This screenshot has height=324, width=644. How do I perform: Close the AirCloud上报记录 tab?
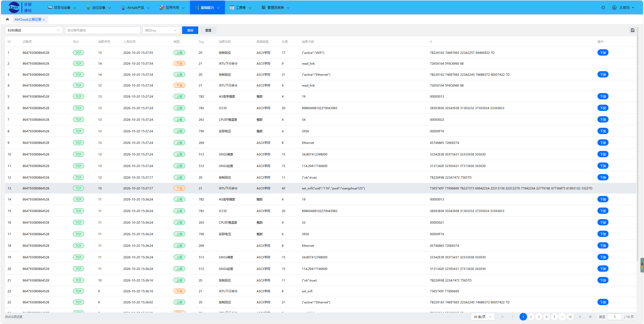click(44, 20)
